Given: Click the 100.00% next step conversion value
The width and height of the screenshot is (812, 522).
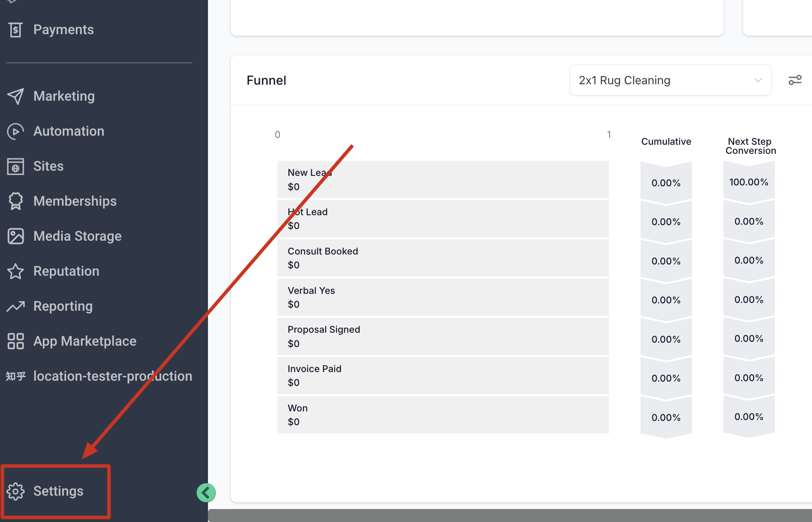Looking at the screenshot, I should [x=749, y=182].
